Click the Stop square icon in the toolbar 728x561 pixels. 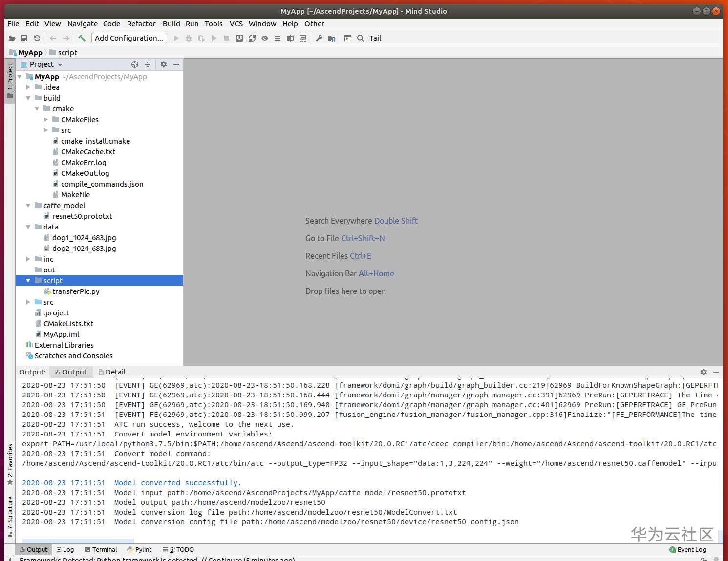coord(227,38)
